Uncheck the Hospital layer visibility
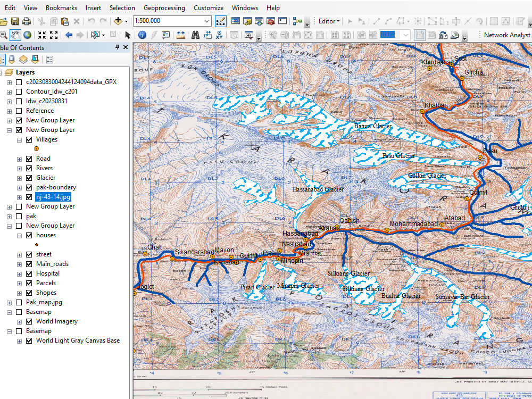532x399 pixels. point(29,273)
